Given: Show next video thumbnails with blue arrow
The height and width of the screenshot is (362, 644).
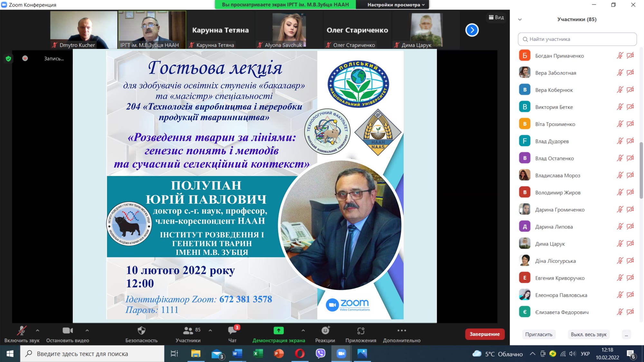Looking at the screenshot, I should click(472, 30).
